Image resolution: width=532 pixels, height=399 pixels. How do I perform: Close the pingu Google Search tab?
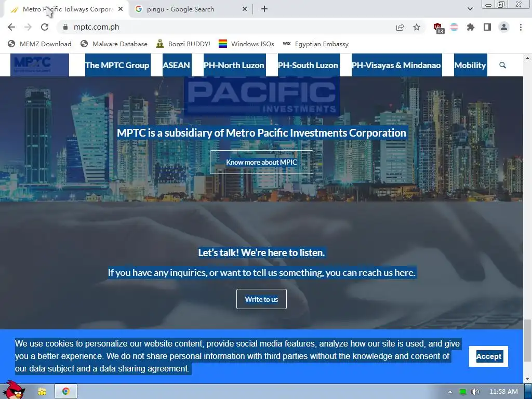(245, 9)
